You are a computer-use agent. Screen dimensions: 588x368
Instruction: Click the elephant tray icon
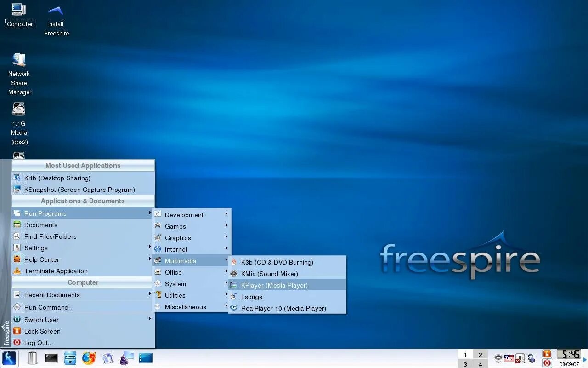coord(531,358)
